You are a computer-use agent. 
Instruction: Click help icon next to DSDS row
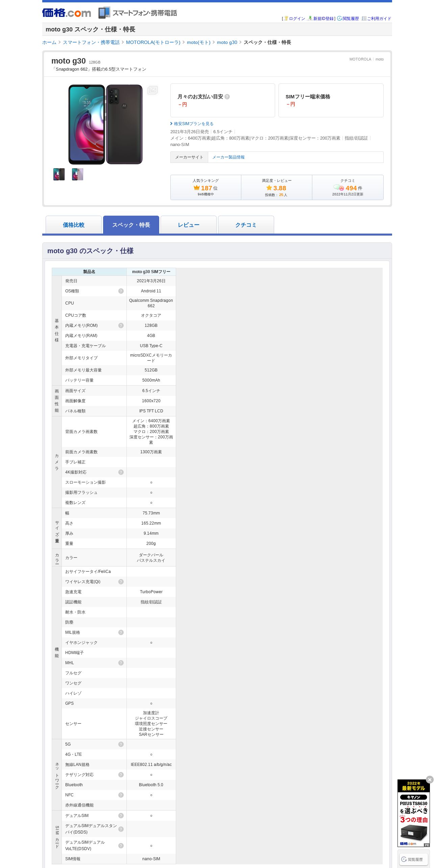(x=121, y=829)
